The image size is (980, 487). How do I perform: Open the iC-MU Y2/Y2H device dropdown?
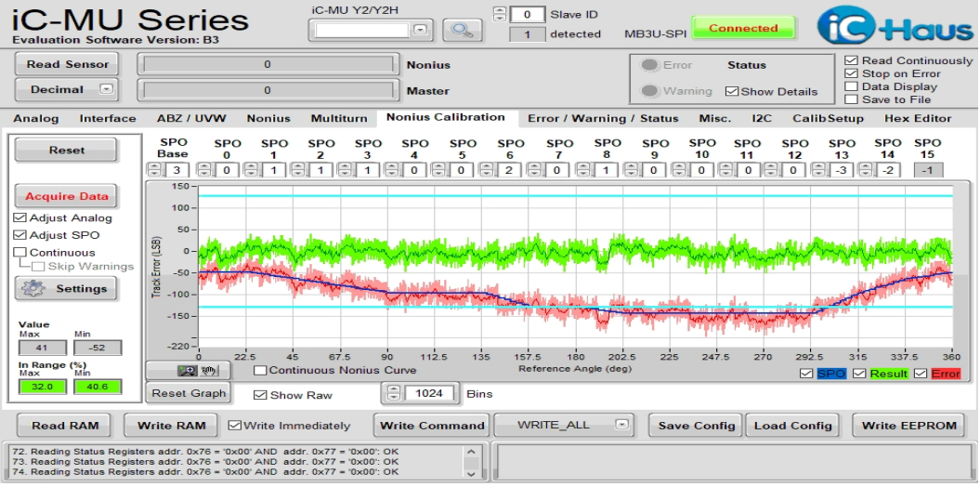click(421, 30)
